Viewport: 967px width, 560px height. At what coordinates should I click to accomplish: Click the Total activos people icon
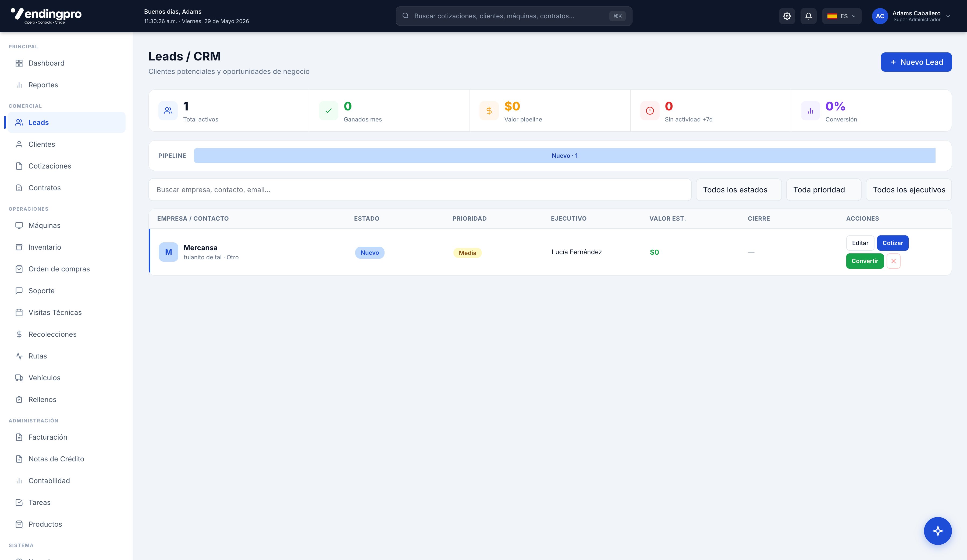tap(168, 111)
